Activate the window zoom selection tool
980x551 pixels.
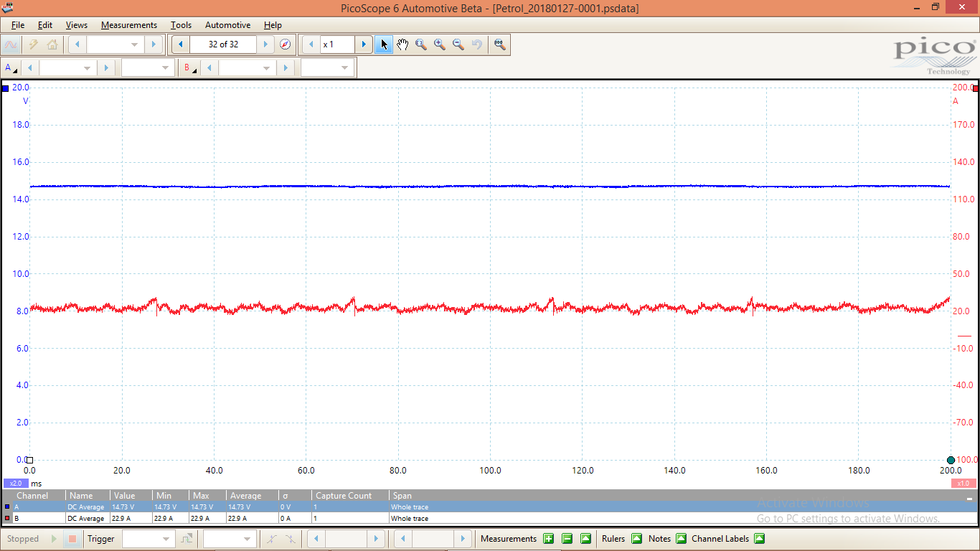pos(421,44)
